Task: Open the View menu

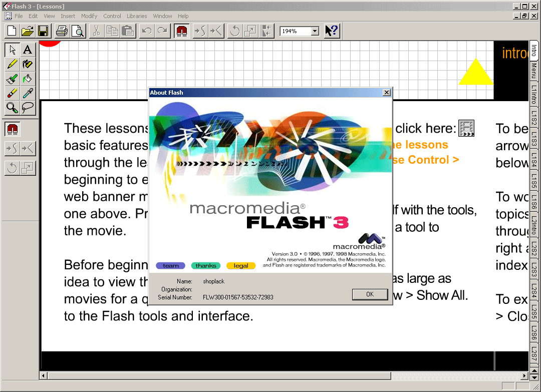Action: click(x=49, y=16)
